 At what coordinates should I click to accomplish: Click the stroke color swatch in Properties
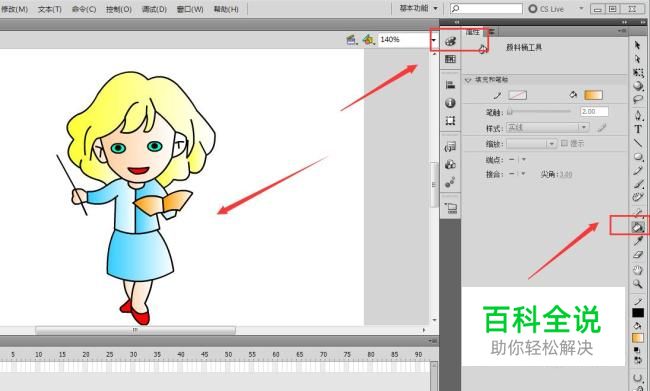(517, 95)
